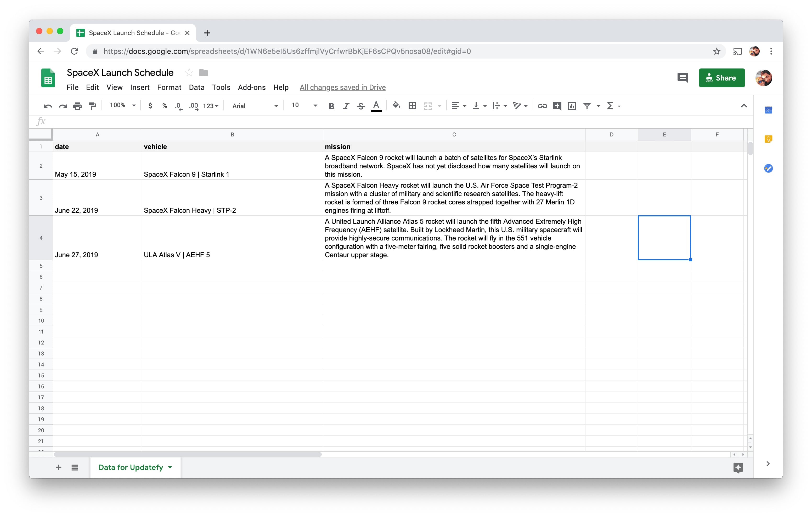The image size is (812, 517).
Task: Open the View menu
Action: pyautogui.click(x=114, y=87)
